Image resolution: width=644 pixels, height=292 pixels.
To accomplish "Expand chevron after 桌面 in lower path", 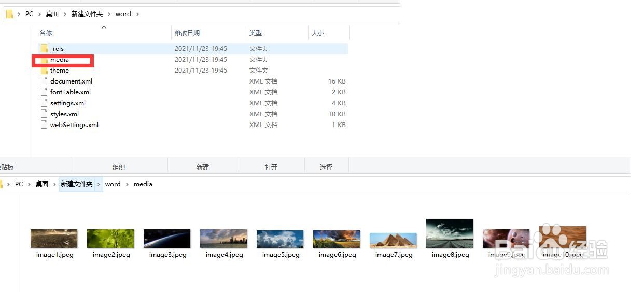I will [x=54, y=184].
